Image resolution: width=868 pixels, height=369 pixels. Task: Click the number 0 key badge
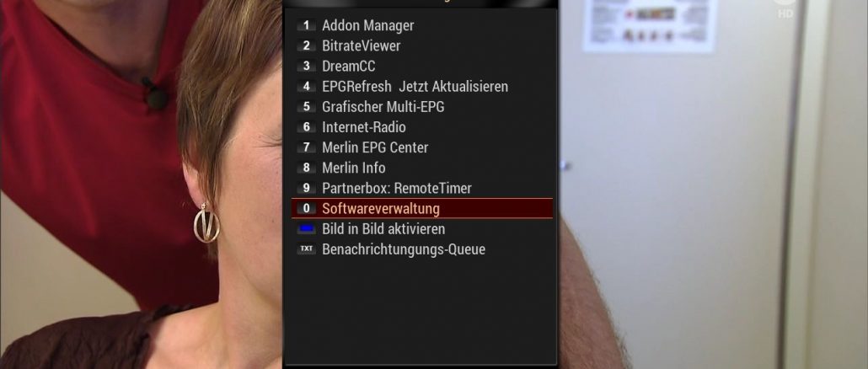(x=306, y=209)
